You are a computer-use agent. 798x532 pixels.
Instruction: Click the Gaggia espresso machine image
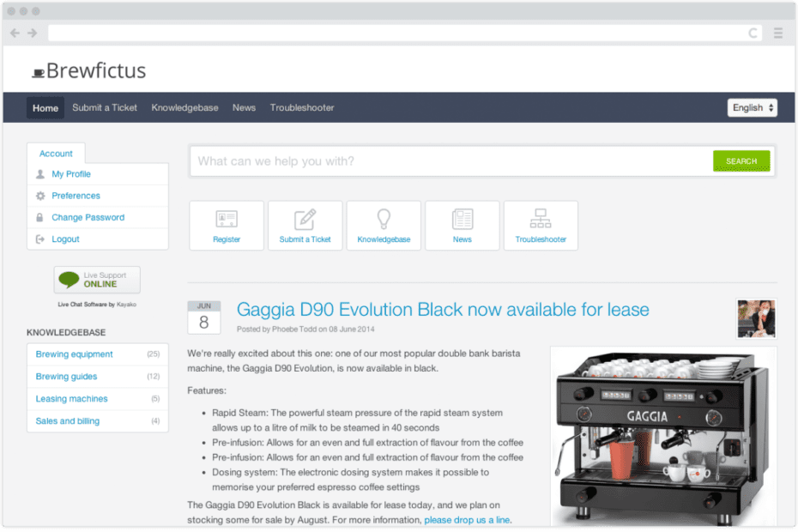(x=663, y=437)
